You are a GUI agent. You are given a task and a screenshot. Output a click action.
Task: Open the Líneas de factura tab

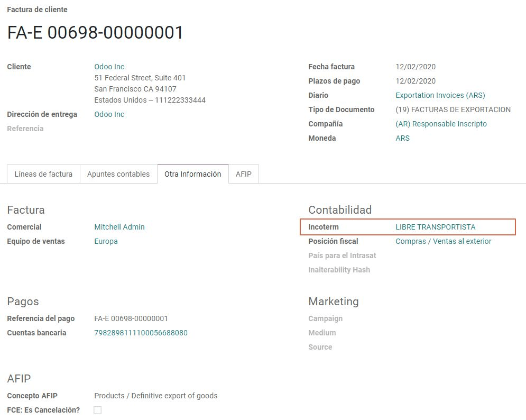(43, 174)
